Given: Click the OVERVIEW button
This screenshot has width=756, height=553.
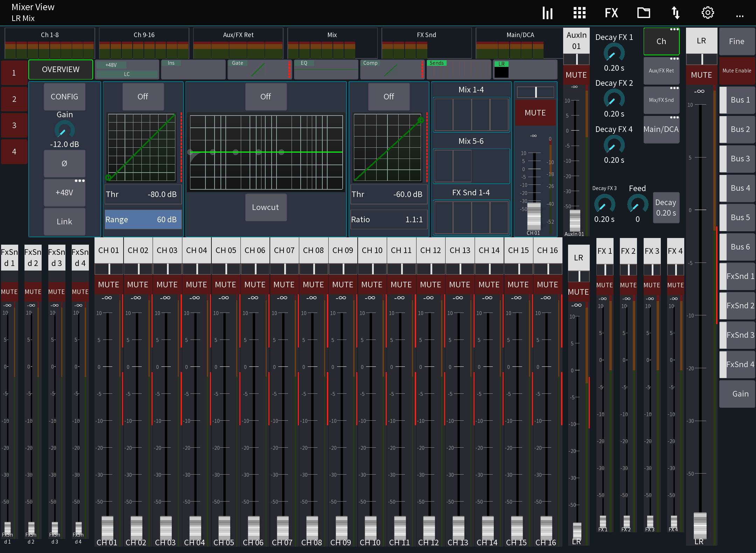Looking at the screenshot, I should pyautogui.click(x=60, y=69).
